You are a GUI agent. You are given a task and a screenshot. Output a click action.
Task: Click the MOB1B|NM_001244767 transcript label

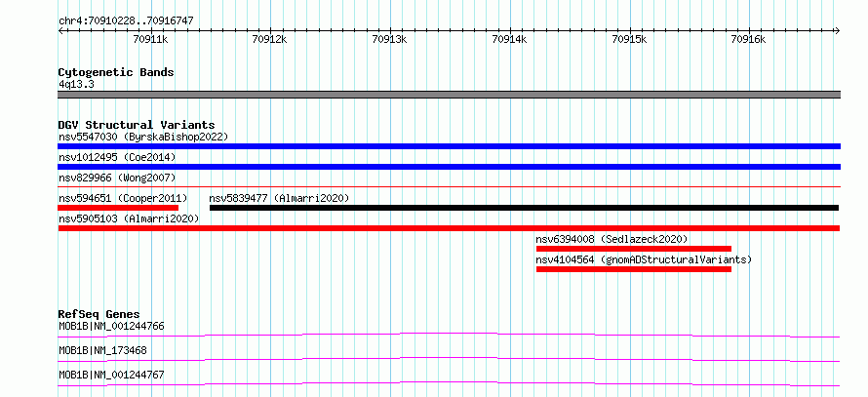point(112,375)
